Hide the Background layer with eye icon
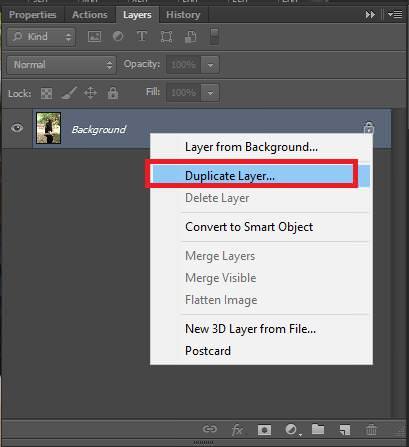 click(17, 128)
